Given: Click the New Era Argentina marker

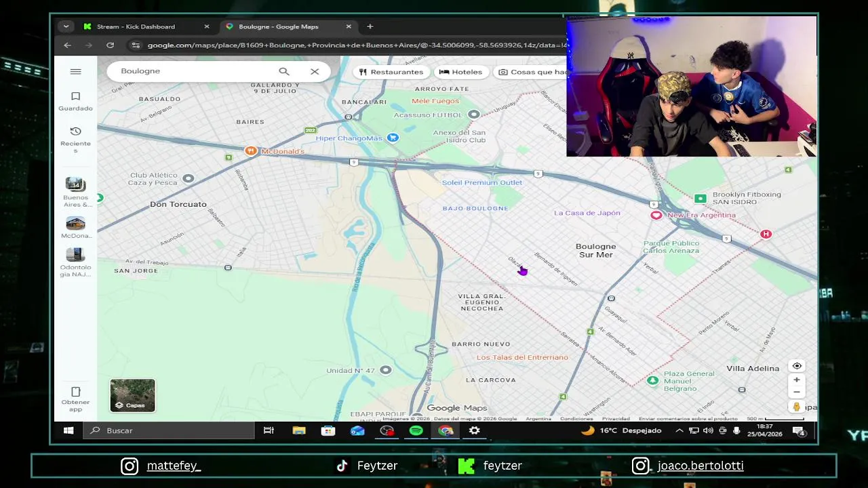Looking at the screenshot, I should pos(656,215).
